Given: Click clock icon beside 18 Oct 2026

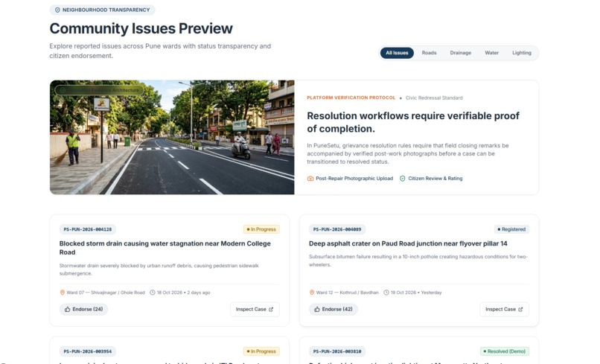Looking at the screenshot, I should (153, 293).
